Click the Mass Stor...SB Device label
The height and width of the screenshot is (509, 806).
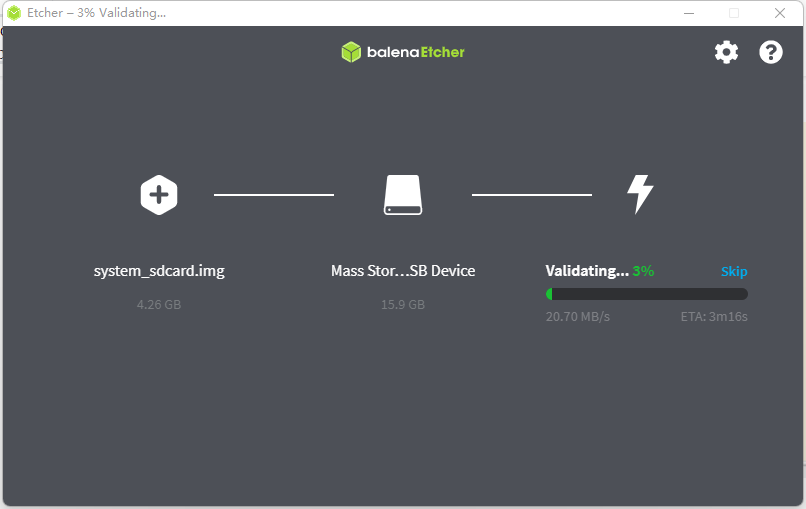(403, 271)
